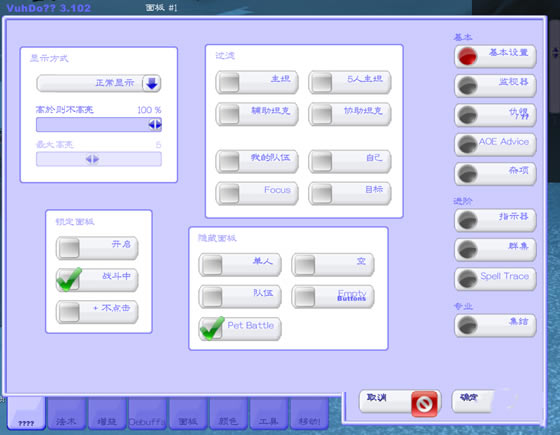Toggle the Empty Buttons checkbox
Screen dimensions: 560x435
click(x=305, y=297)
